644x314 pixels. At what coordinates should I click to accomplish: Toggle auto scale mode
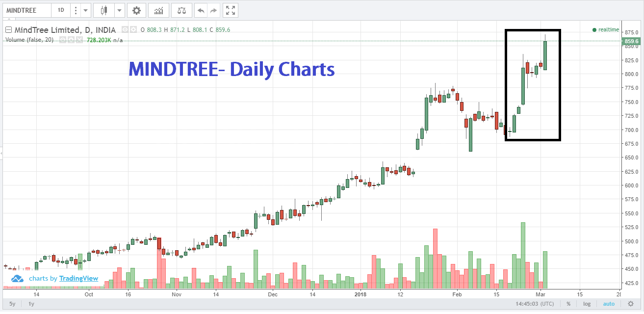(609, 304)
